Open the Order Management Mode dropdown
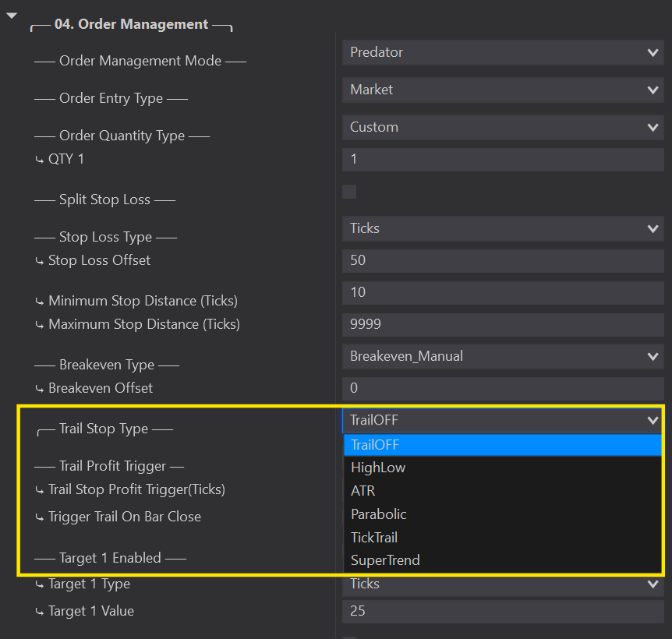 (x=502, y=53)
